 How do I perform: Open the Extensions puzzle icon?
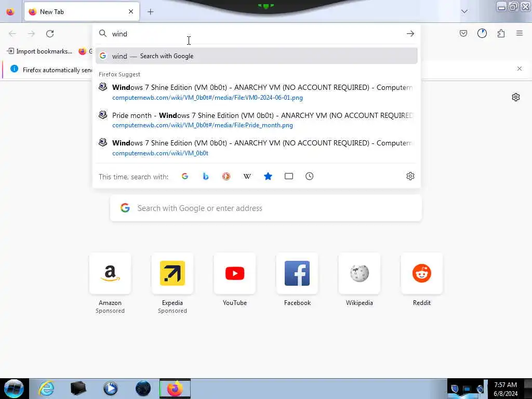[x=501, y=33]
